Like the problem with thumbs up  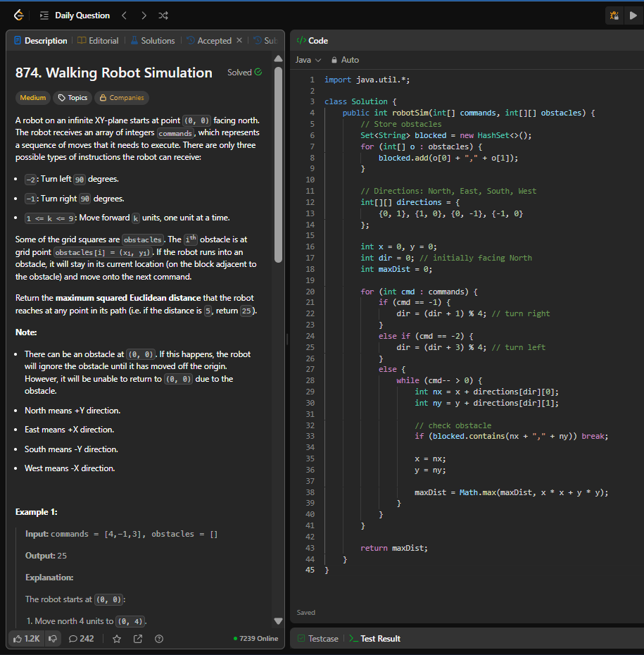pos(26,639)
